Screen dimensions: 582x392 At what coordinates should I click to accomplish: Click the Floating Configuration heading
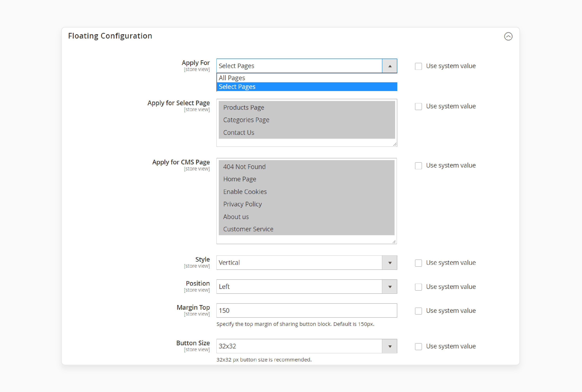(x=110, y=36)
